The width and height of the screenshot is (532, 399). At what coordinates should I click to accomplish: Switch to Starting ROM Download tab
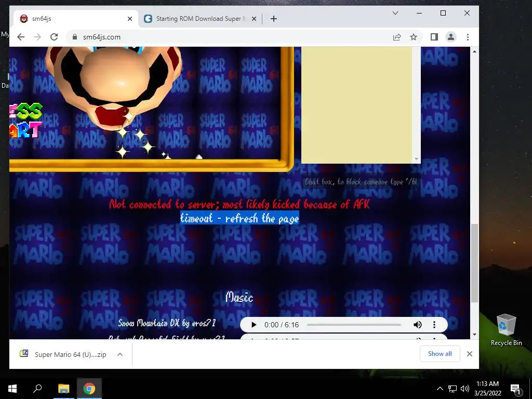(x=200, y=19)
